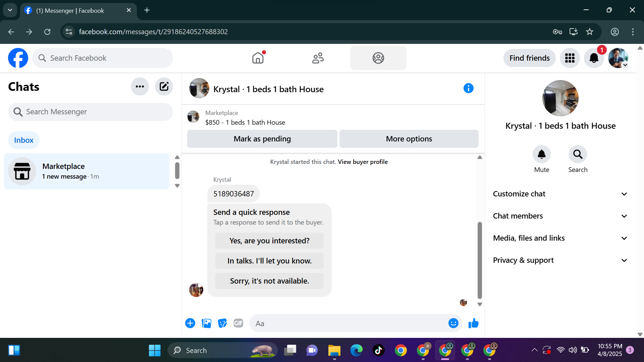Go to Facebook Home tab

click(258, 58)
